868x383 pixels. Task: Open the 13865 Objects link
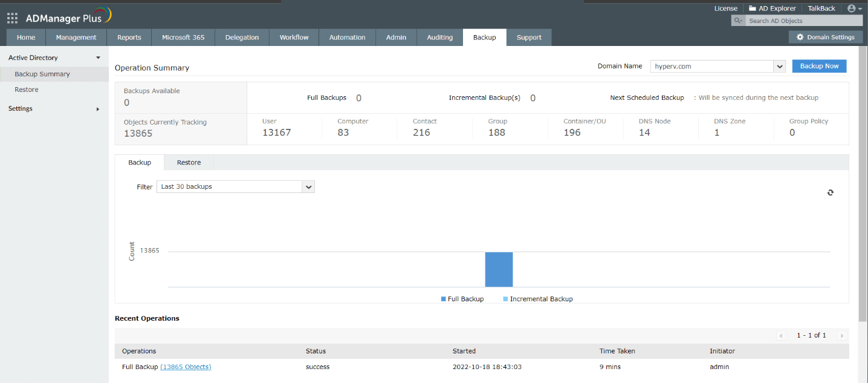(x=186, y=366)
